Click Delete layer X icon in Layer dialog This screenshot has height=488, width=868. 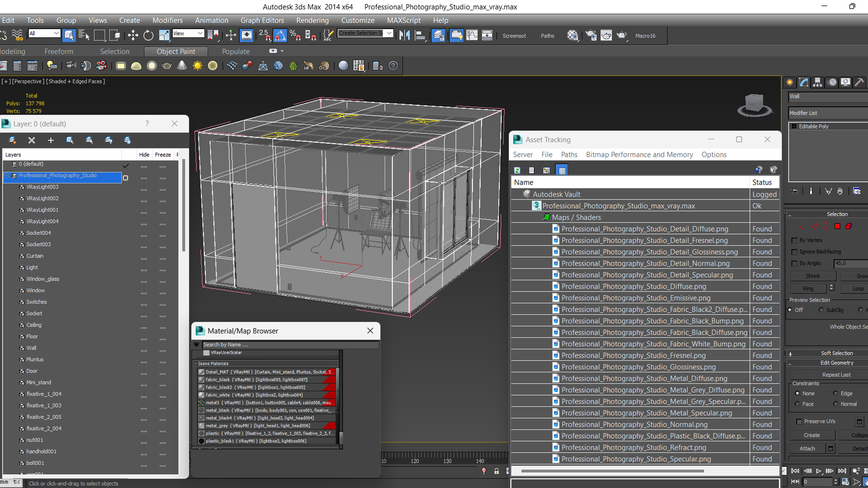point(32,141)
